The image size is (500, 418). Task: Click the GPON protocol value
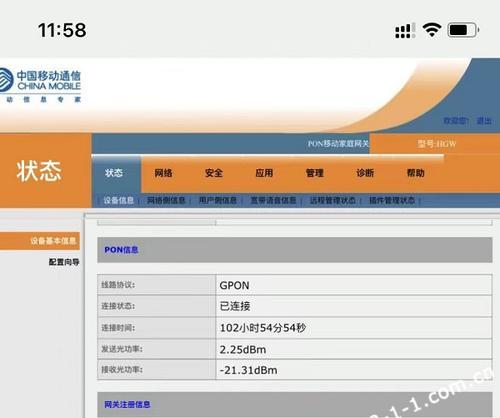tap(234, 285)
